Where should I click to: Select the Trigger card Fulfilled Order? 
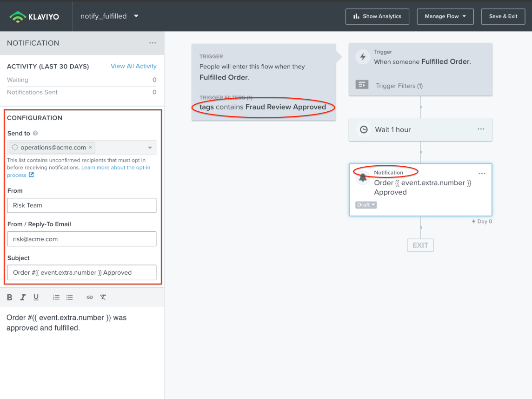420,69
